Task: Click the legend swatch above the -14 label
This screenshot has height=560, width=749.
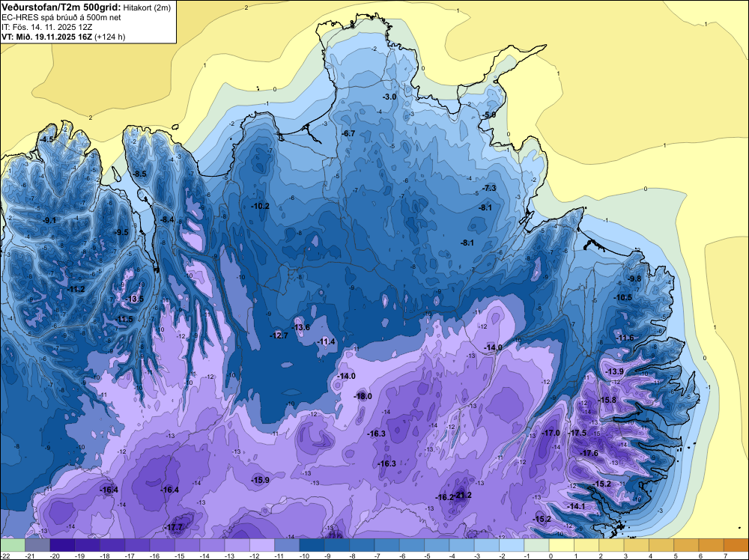Action: [212, 545]
